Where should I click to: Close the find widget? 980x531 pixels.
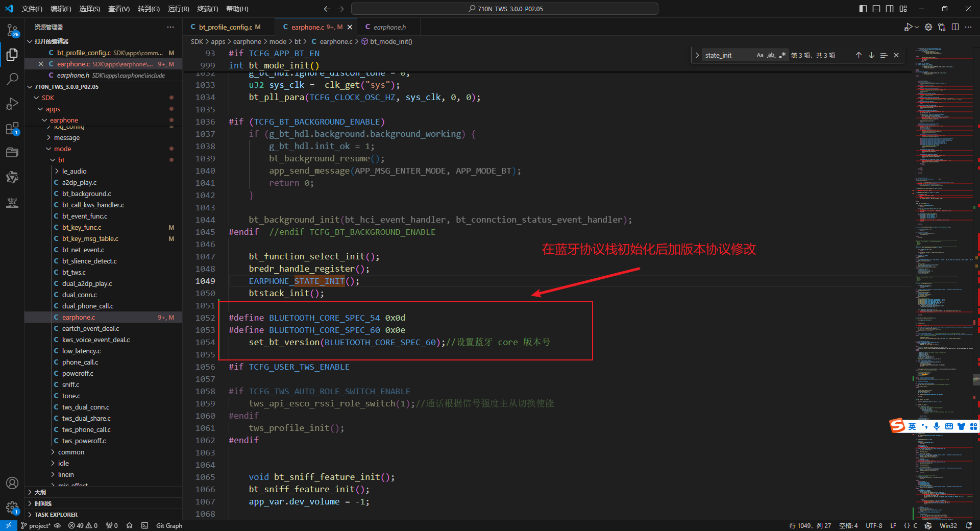click(896, 55)
